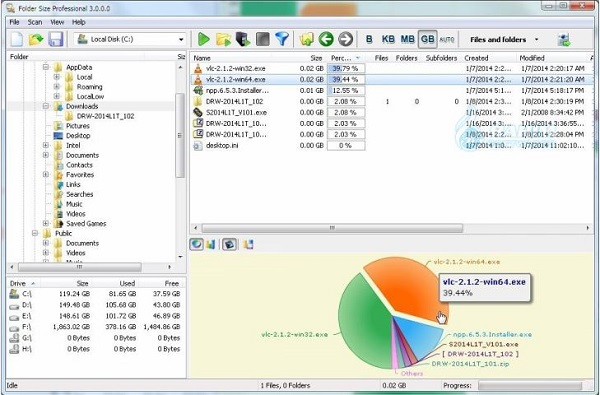Collapse the Downloads tree node
This screenshot has height=395, width=600.
(x=46, y=106)
